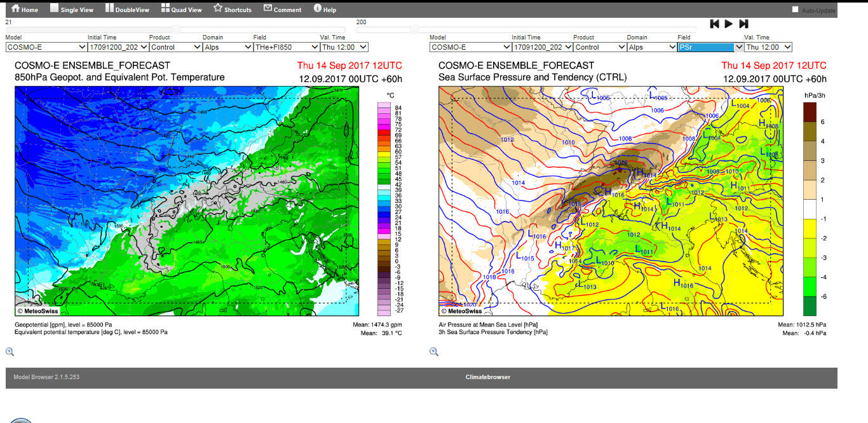Click 850hPa Geopot. and Equivalent Pot. Temperature title

119,78
